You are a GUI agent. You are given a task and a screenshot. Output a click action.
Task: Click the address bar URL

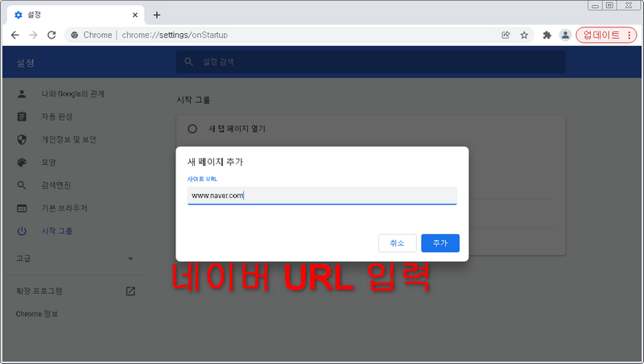tap(175, 35)
